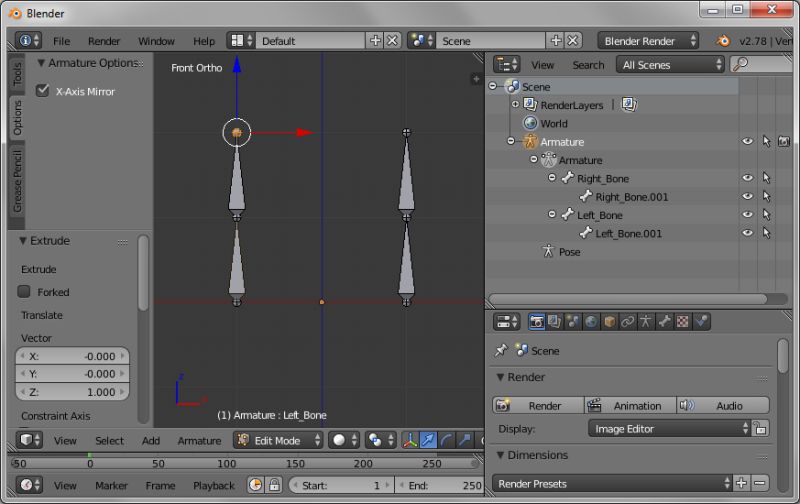Open the Armature menu in viewport header
The image size is (800, 504).
coord(199,440)
